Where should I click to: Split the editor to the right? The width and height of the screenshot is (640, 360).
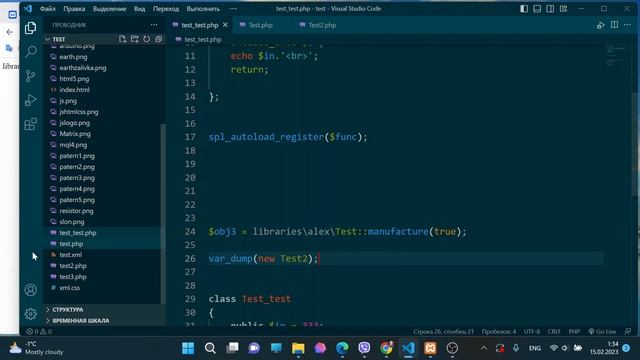(x=614, y=25)
